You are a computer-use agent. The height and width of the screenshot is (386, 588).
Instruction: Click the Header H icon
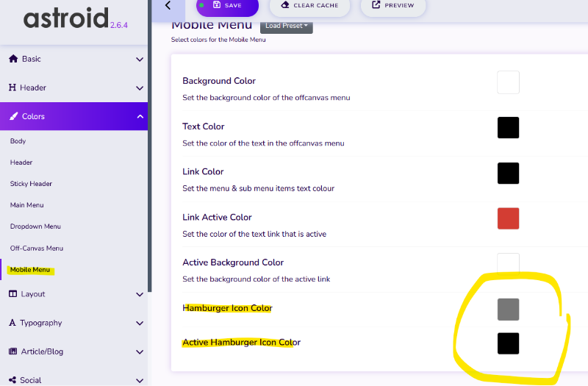pyautogui.click(x=12, y=87)
